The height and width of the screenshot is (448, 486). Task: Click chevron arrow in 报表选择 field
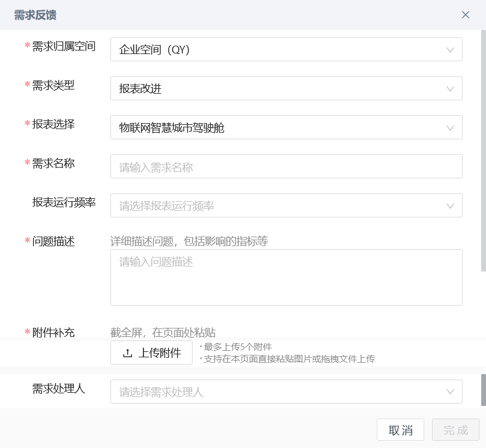(451, 128)
